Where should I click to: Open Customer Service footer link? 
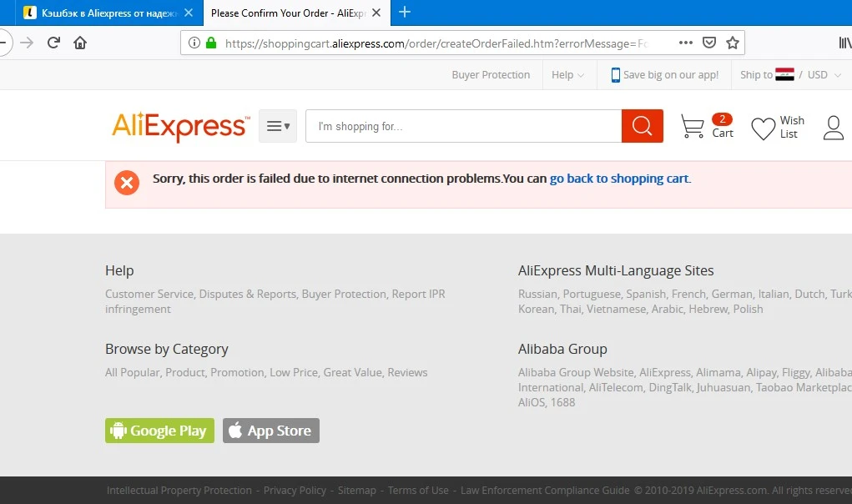pyautogui.click(x=149, y=294)
